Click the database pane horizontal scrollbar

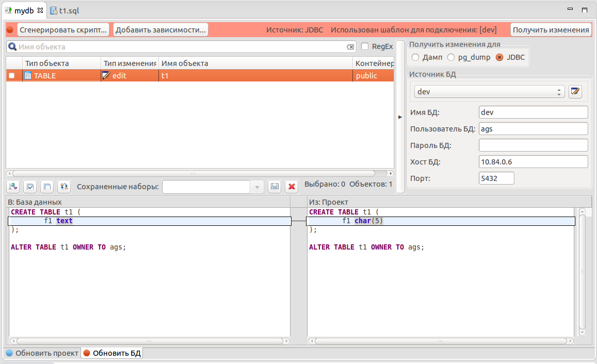tap(149, 341)
